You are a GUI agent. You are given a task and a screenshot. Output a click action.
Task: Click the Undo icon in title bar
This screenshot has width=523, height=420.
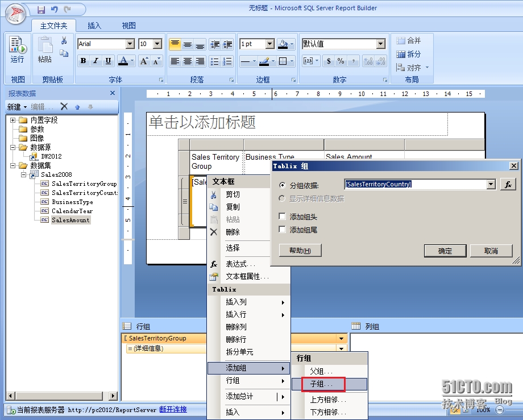click(x=55, y=9)
